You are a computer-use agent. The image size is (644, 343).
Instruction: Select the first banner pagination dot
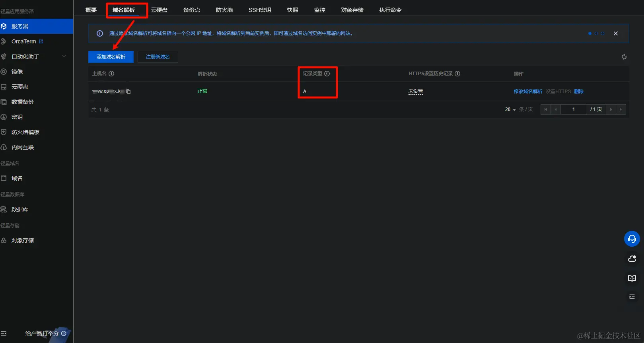click(x=590, y=33)
